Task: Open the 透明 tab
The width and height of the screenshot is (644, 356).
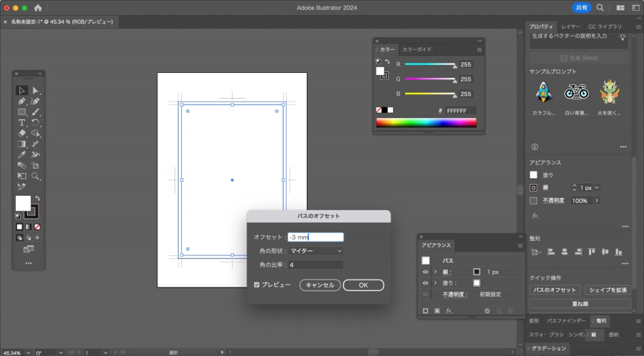Action: [x=613, y=335]
